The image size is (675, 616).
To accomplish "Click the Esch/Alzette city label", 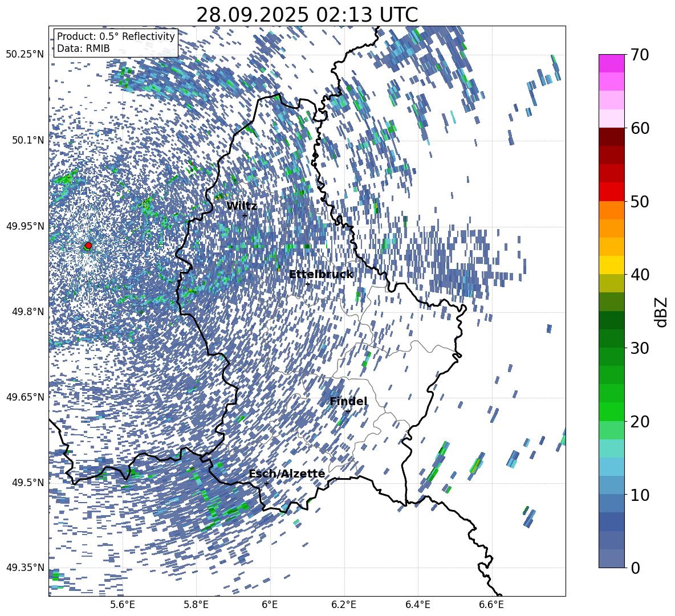I will pyautogui.click(x=287, y=474).
